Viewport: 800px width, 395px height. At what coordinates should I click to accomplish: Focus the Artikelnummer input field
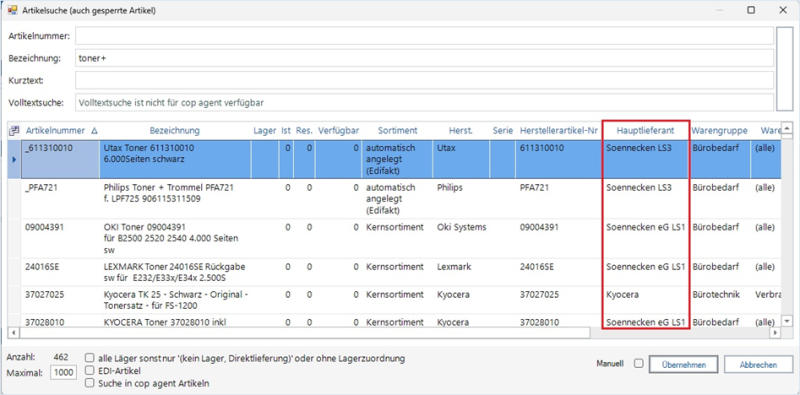[424, 36]
